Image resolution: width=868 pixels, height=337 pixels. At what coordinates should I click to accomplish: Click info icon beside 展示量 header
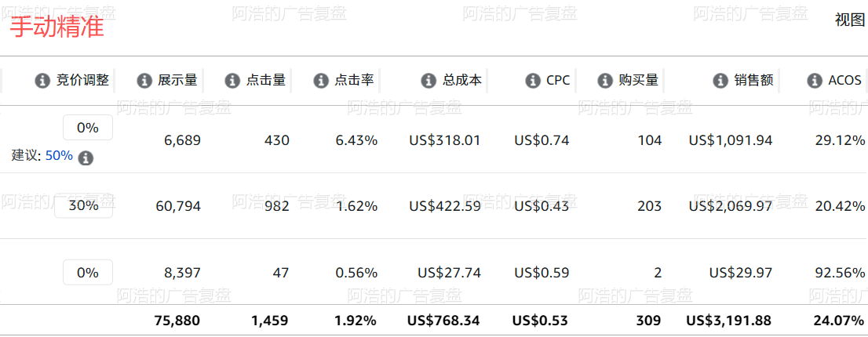click(x=144, y=81)
